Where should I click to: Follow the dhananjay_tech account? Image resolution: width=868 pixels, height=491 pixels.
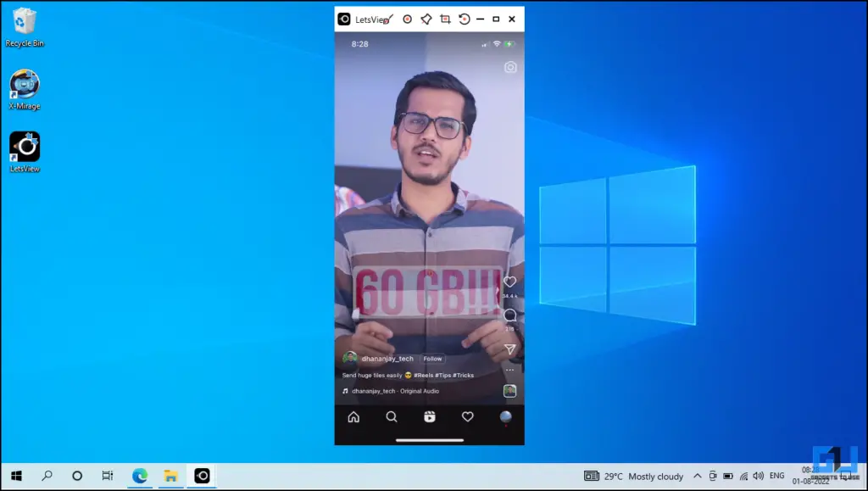[432, 359]
